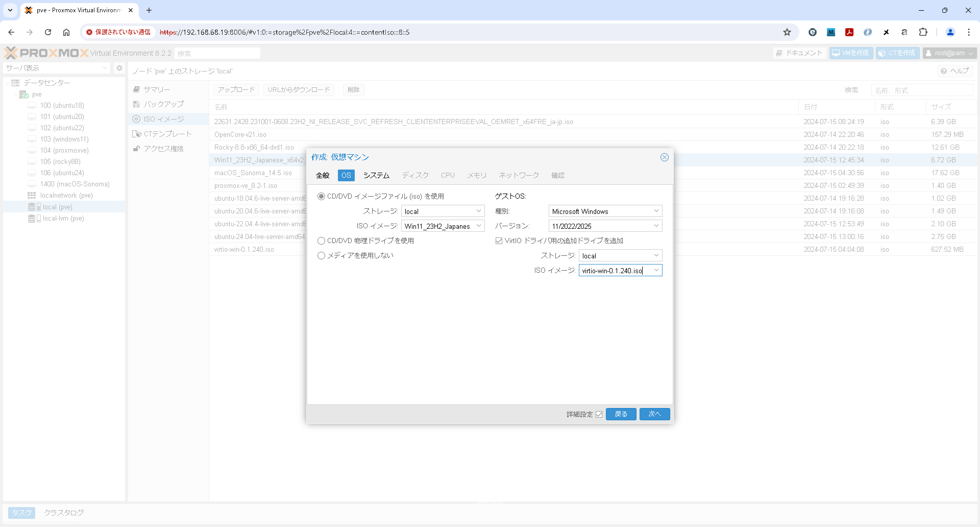
Task: Switch to the Tasks (タスク) tab
Action: pos(21,513)
